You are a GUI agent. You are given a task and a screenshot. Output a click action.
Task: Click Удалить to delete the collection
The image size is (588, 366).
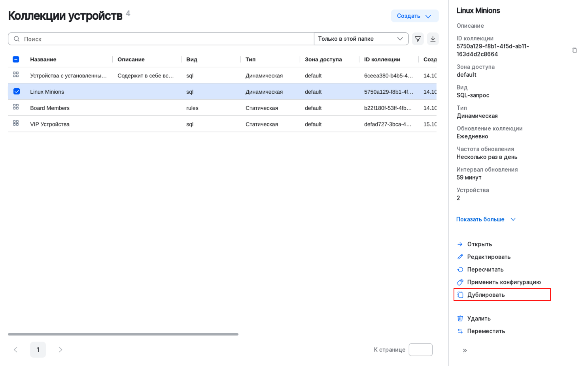pyautogui.click(x=478, y=319)
